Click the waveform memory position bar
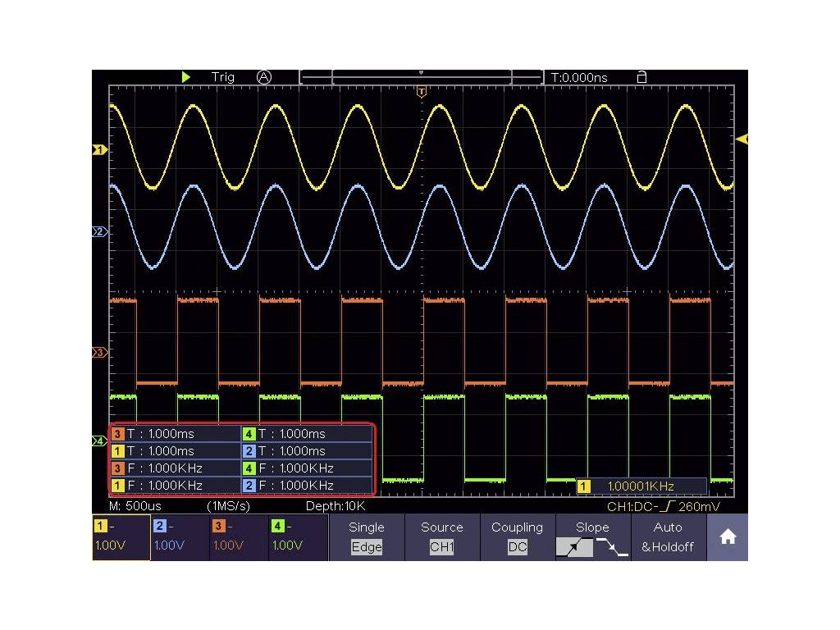 point(422,77)
